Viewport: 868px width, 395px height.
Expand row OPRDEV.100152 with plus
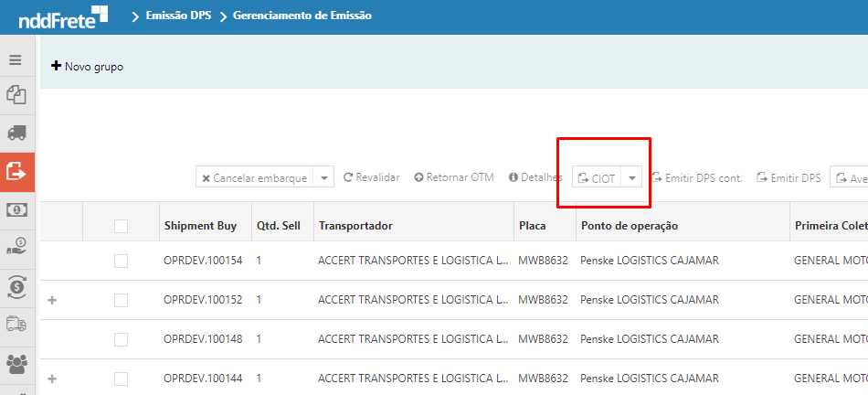pyautogui.click(x=53, y=300)
